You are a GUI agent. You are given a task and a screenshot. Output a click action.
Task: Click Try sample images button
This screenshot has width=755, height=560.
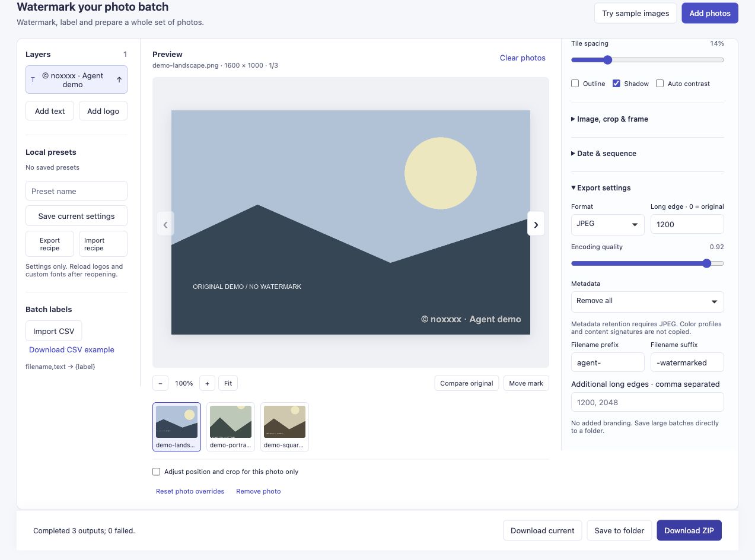tap(635, 13)
